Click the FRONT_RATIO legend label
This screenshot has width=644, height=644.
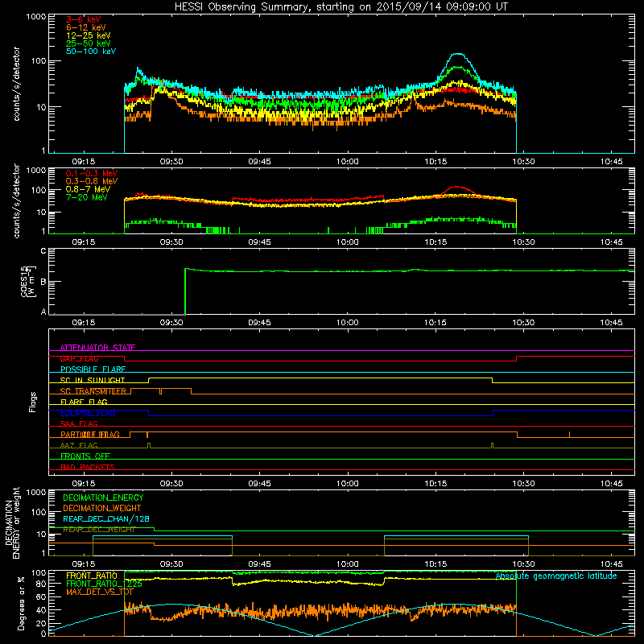click(x=92, y=576)
